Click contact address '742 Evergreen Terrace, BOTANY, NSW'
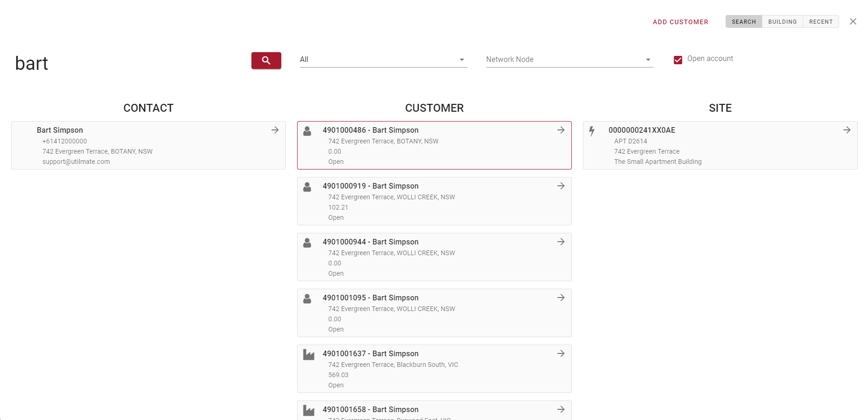The height and width of the screenshot is (420, 868). point(97,151)
